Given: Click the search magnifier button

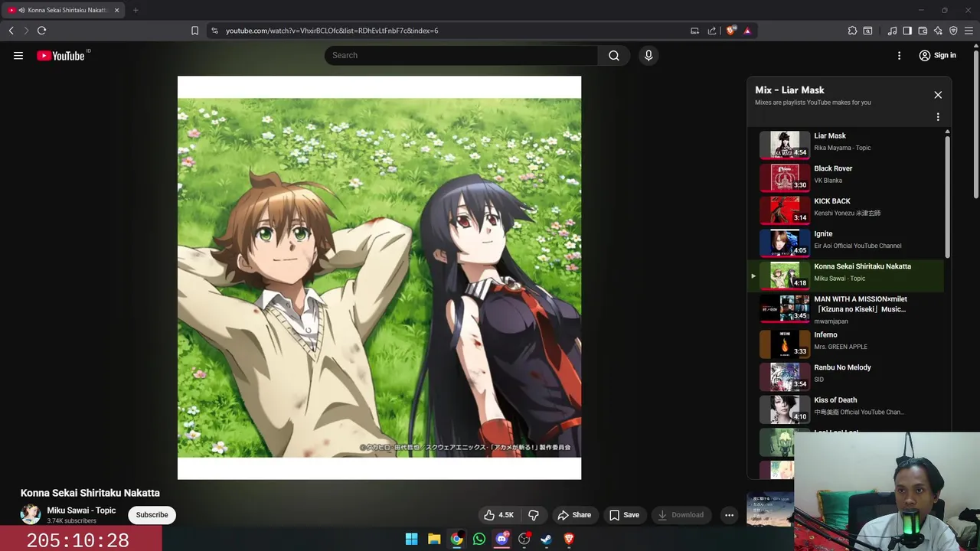Looking at the screenshot, I should (x=614, y=55).
